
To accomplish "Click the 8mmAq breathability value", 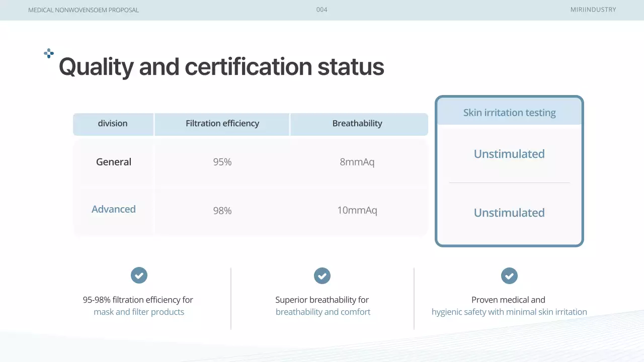I will coord(357,162).
